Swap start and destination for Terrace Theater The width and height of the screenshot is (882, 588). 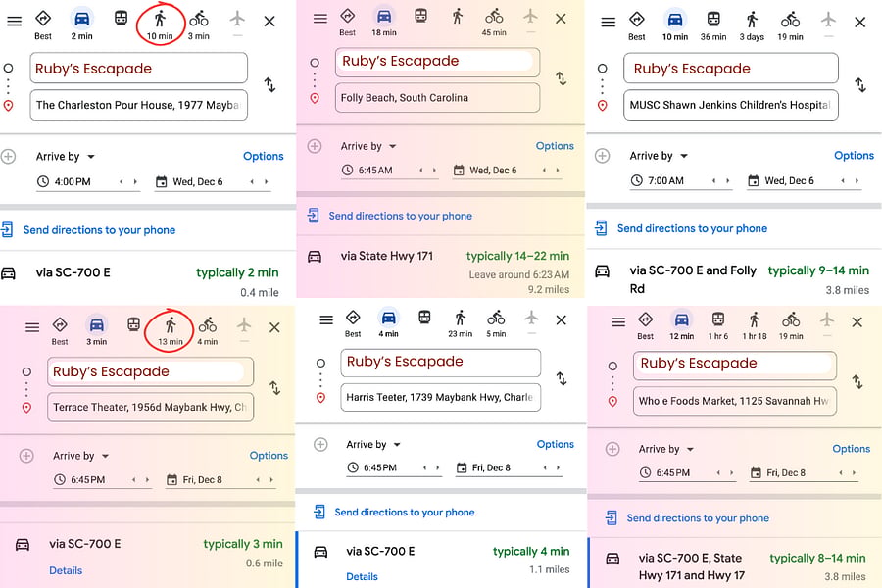[274, 388]
